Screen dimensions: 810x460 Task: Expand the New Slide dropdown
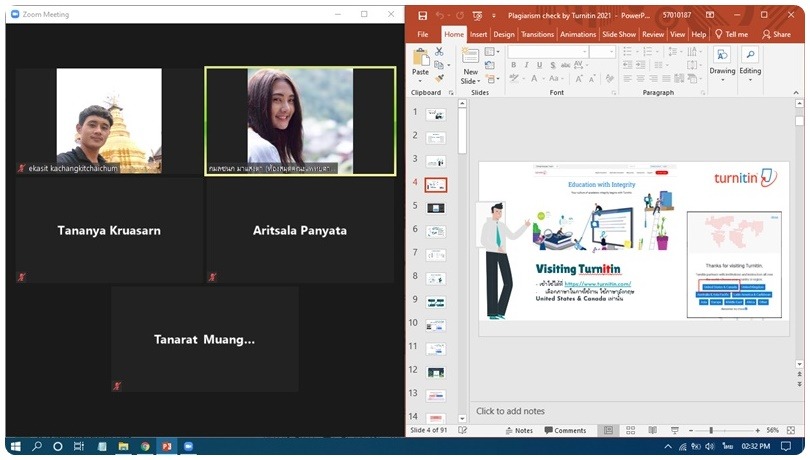(470, 80)
